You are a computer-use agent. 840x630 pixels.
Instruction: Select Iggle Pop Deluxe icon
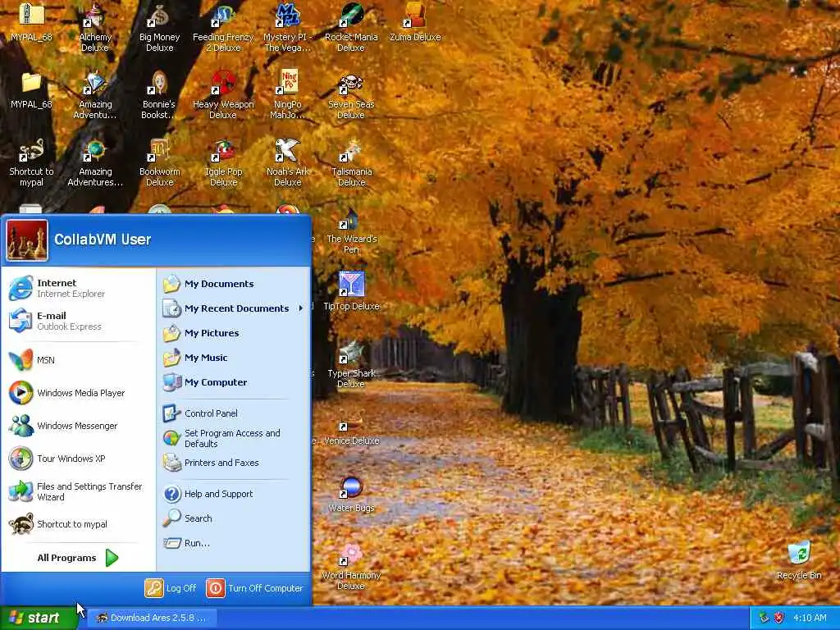[223, 162]
